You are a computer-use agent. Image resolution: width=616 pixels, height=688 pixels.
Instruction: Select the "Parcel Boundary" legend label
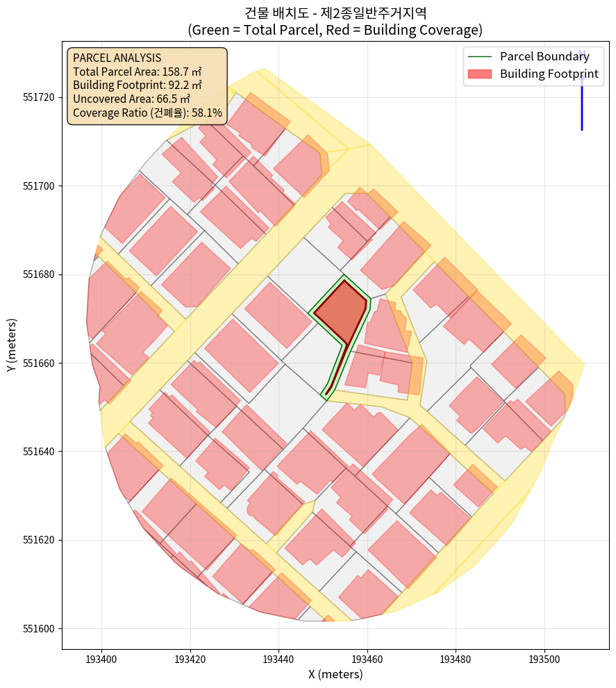click(544, 57)
